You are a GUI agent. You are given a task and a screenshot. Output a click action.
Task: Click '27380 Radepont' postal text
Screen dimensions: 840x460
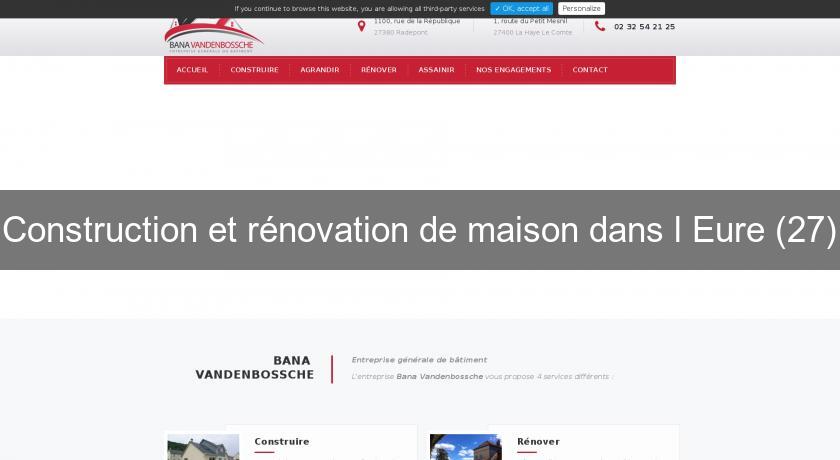point(401,33)
